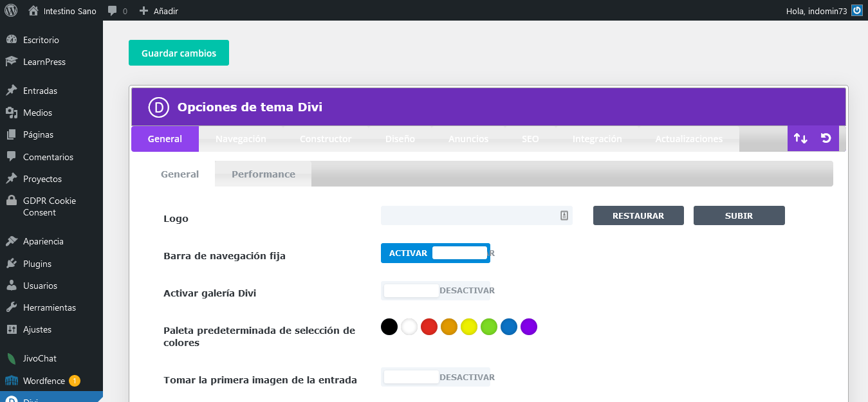This screenshot has height=402, width=868.
Task: Click the plus icon next to Añadir
Action: tap(144, 11)
